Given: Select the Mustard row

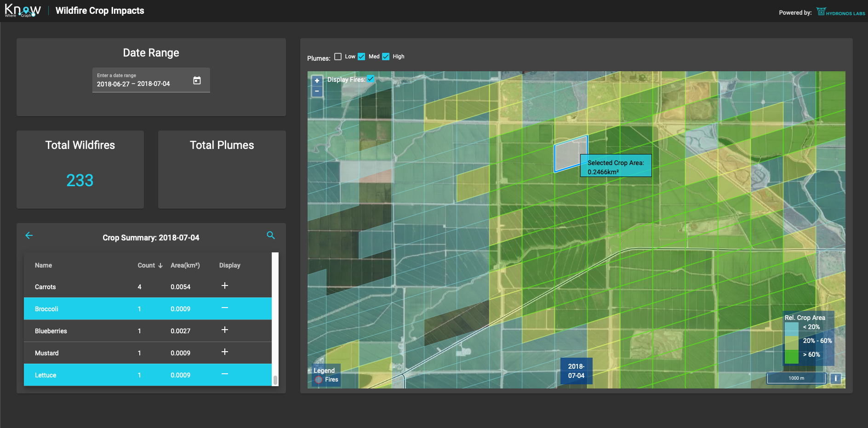Looking at the screenshot, I should [47, 353].
